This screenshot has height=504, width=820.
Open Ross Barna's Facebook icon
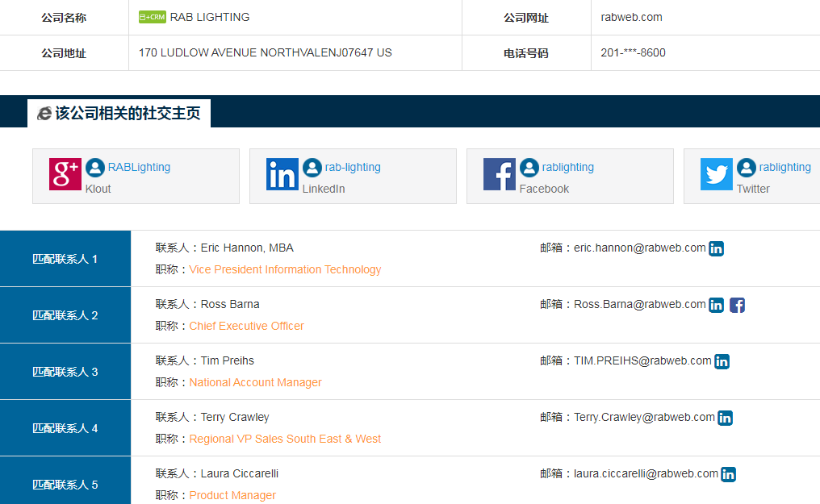pos(737,305)
